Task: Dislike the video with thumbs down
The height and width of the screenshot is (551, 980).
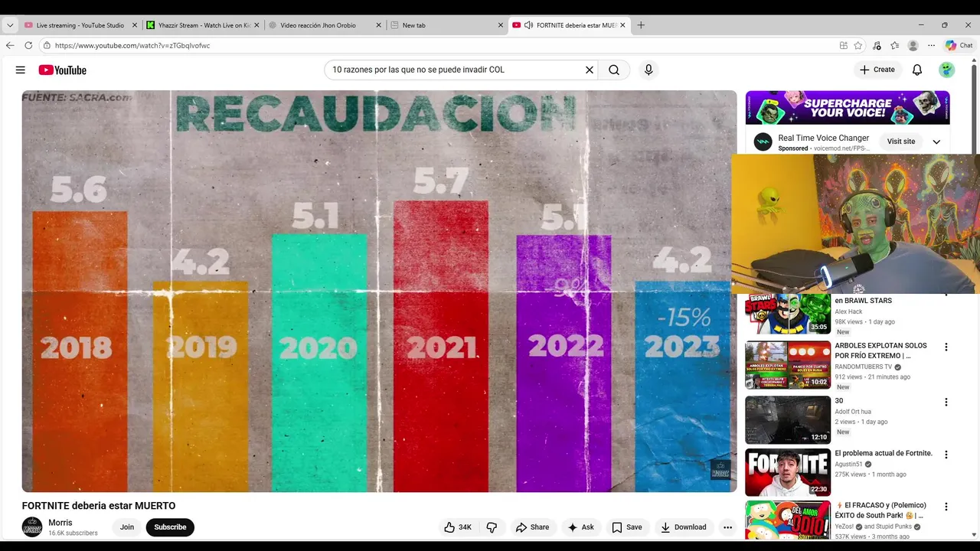Action: click(x=492, y=527)
